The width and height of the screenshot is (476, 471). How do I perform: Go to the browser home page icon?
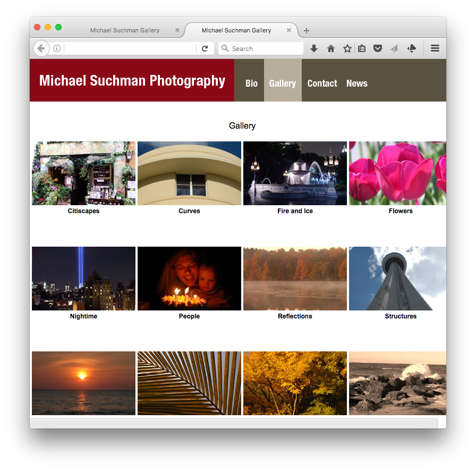point(331,48)
